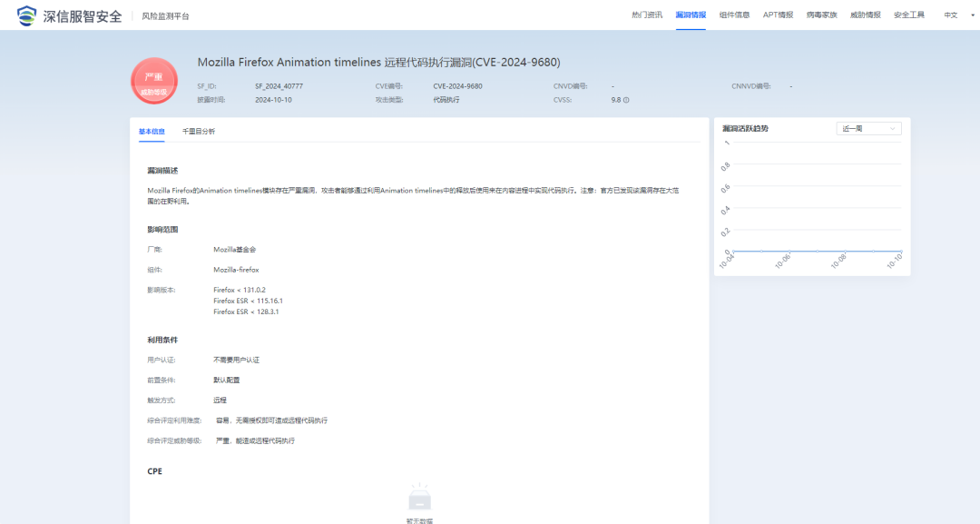Click the 风险监测平台 header text
The width and height of the screenshot is (980, 524).
point(165,16)
